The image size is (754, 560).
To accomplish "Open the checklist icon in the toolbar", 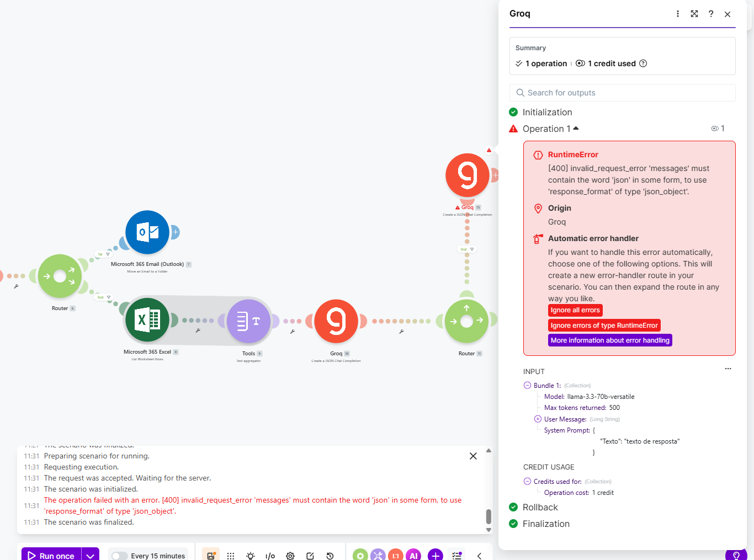I will 457,556.
